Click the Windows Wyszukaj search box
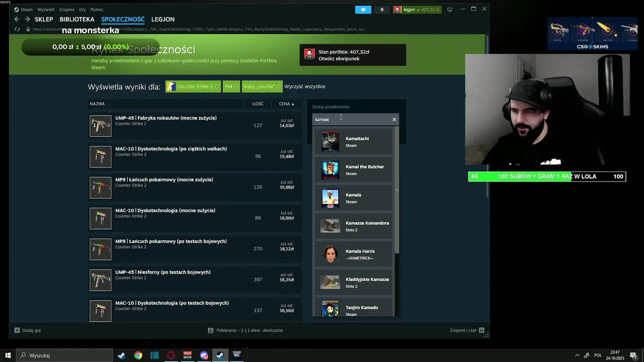The height and width of the screenshot is (362, 644). point(64,355)
